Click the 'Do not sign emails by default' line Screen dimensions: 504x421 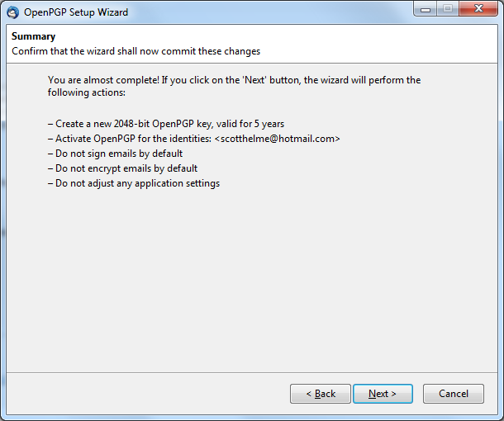pyautogui.click(x=116, y=154)
